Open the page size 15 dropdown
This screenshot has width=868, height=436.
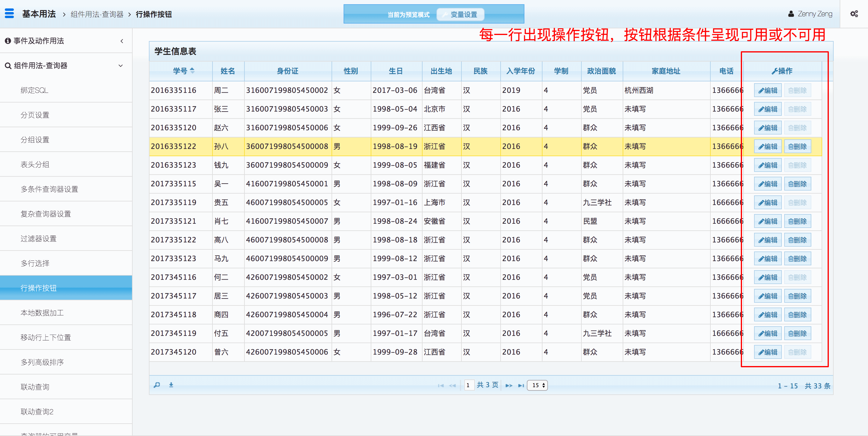pos(537,385)
